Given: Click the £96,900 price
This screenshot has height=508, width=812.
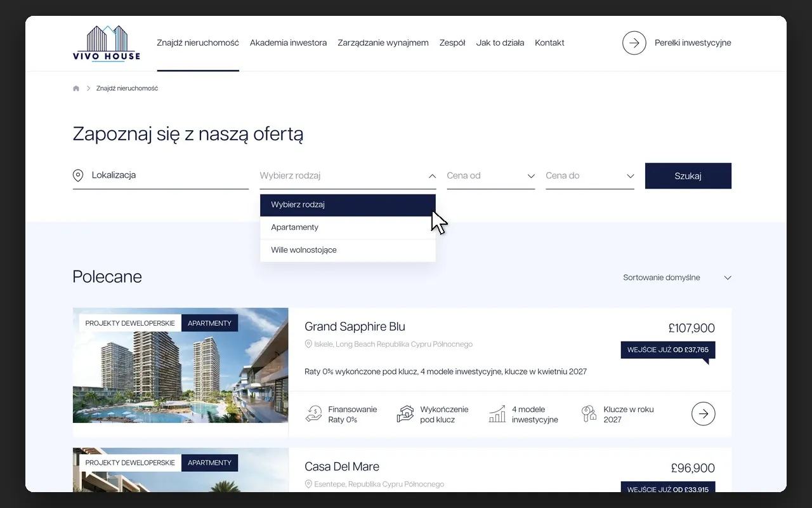Looking at the screenshot, I should click(x=693, y=469).
